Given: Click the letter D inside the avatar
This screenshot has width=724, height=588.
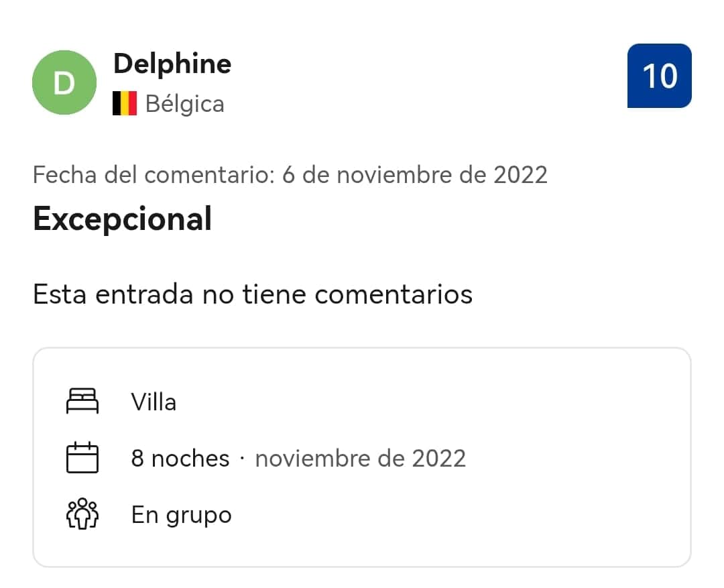Looking at the screenshot, I should coord(64,83).
